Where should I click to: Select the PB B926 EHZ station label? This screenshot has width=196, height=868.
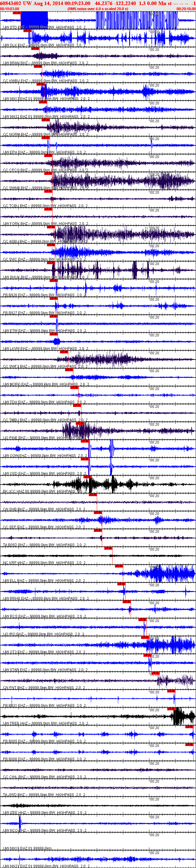click(x=44, y=295)
